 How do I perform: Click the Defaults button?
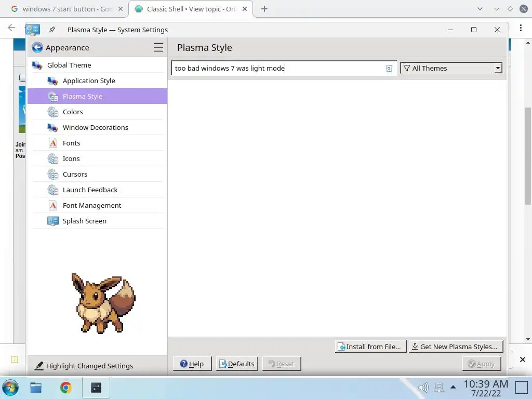(237, 364)
